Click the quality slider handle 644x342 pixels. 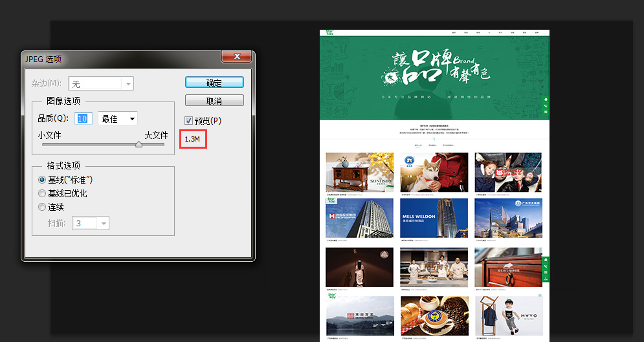coord(139,145)
